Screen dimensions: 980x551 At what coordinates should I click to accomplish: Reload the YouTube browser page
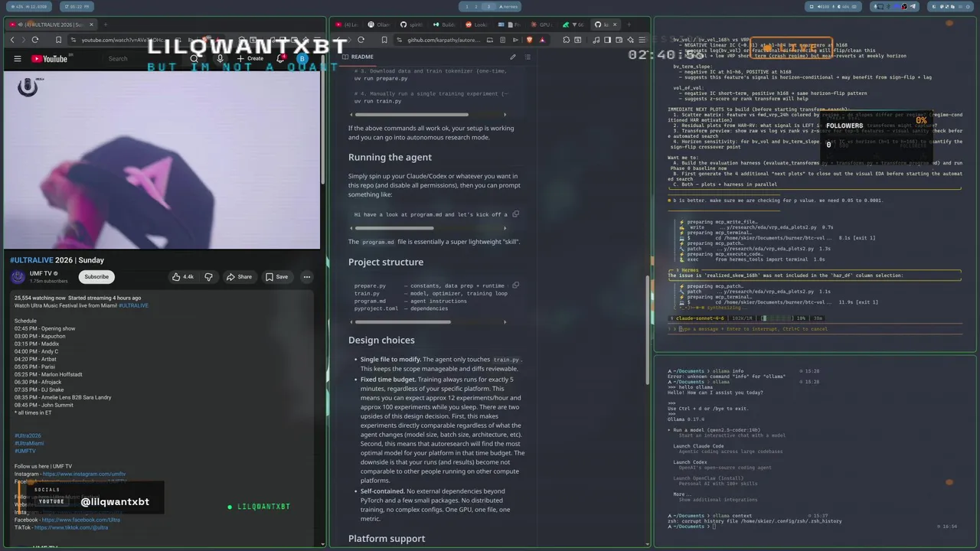35,40
